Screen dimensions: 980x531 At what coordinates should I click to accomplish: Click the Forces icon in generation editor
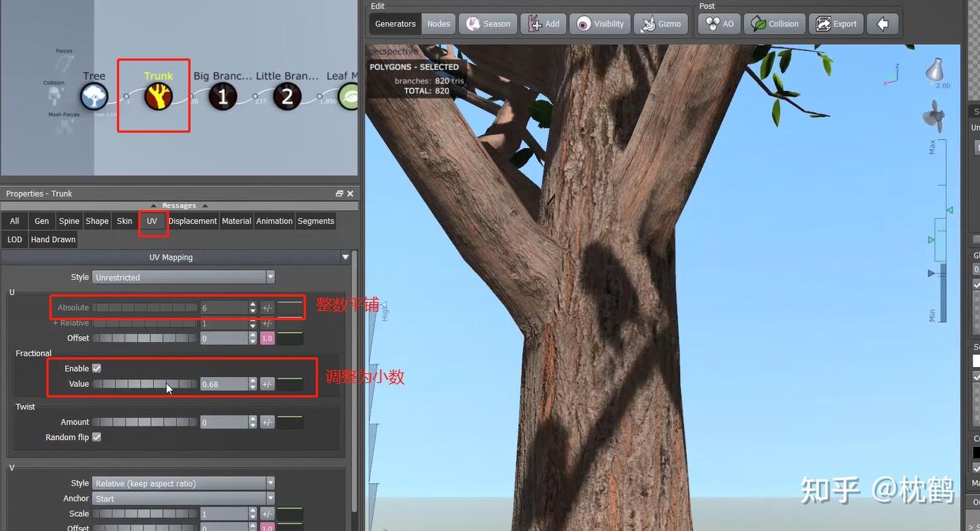coord(64,65)
